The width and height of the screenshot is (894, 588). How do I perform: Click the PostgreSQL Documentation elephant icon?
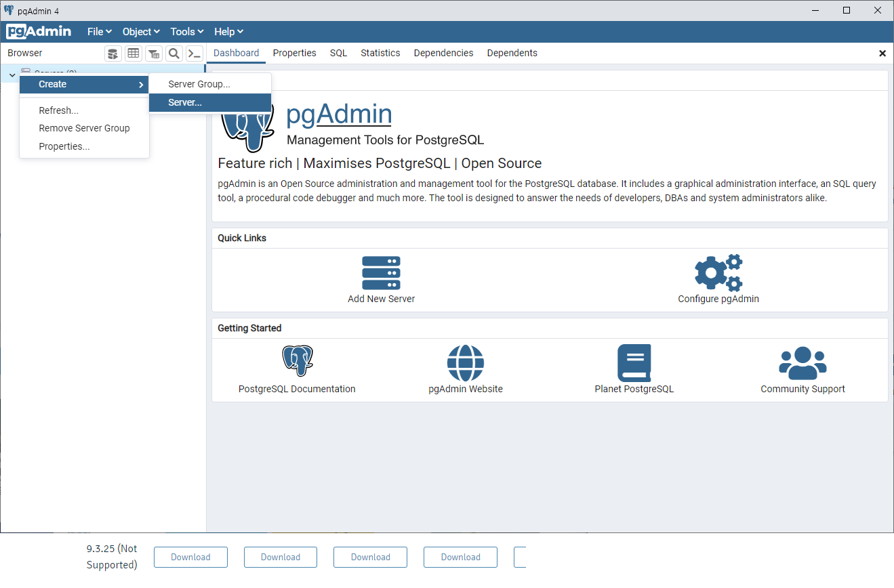tap(298, 360)
